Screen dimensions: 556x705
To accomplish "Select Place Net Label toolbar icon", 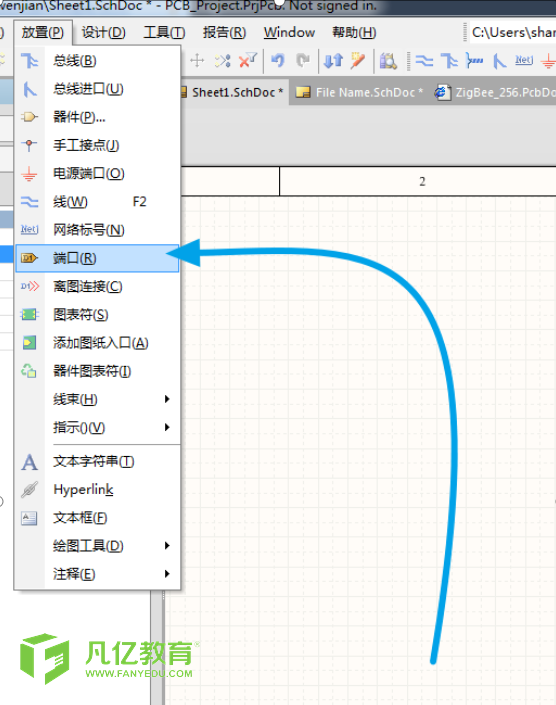I will tap(524, 60).
